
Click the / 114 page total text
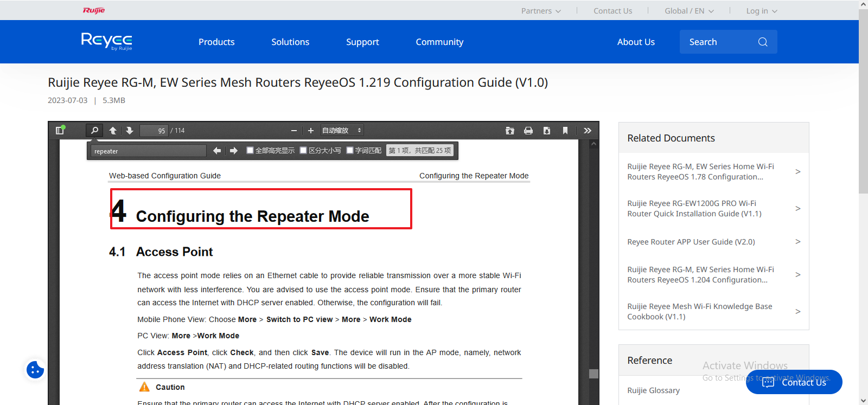coord(177,131)
